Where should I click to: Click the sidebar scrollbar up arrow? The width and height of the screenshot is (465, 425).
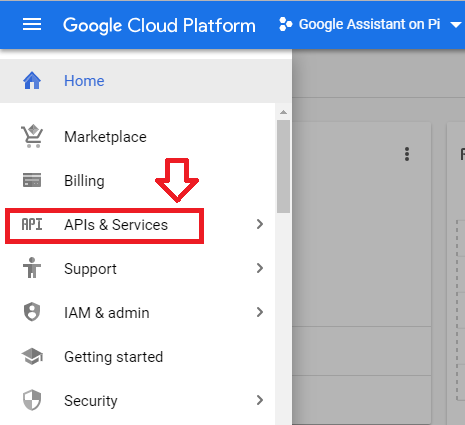point(283,112)
